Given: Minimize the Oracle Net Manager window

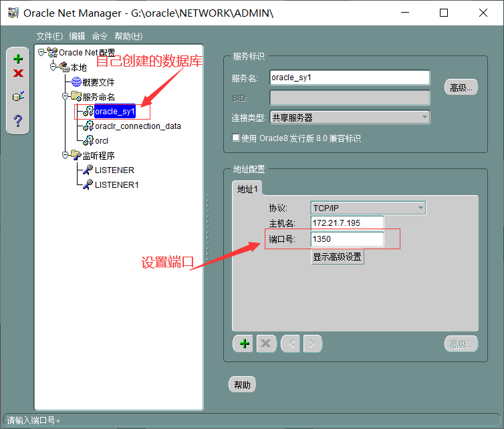Looking at the screenshot, I should pos(405,13).
